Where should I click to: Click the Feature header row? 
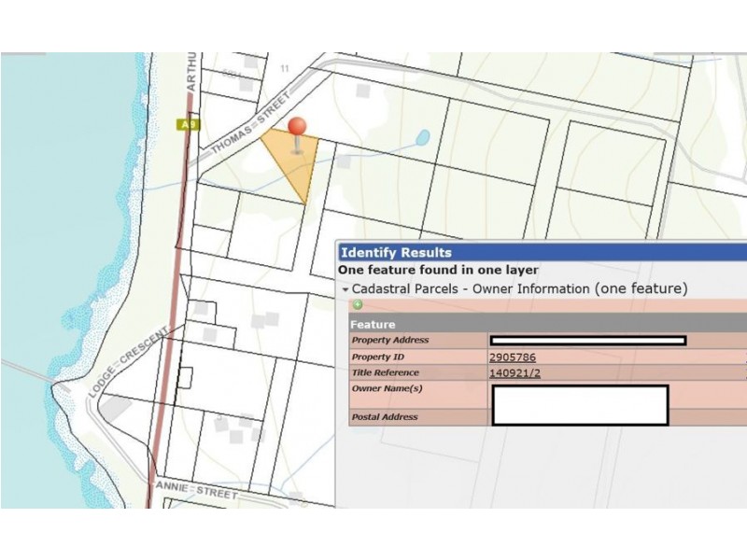[547, 324]
